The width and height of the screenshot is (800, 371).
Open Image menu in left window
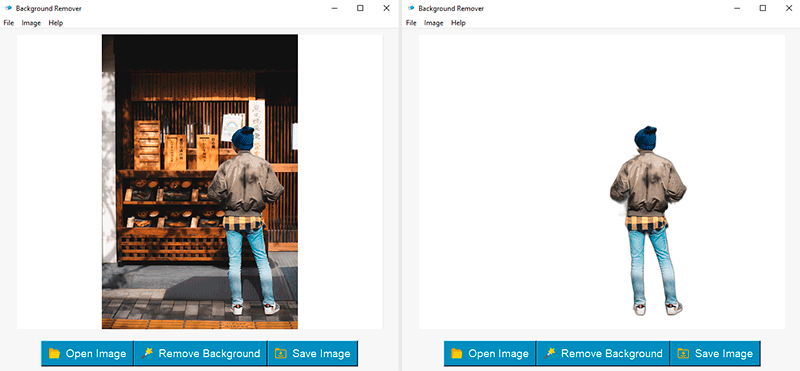point(31,23)
